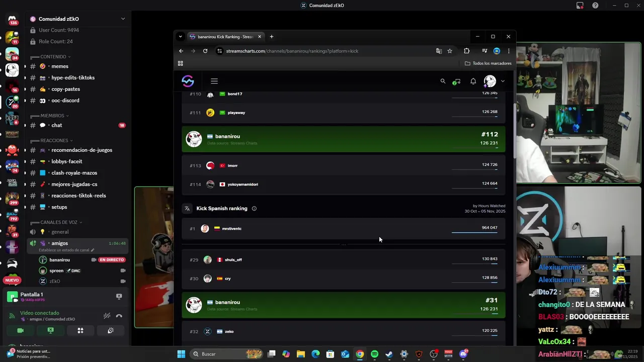The height and width of the screenshot is (362, 644).
Task: Open the compare tool icon beside search
Action: (x=457, y=81)
